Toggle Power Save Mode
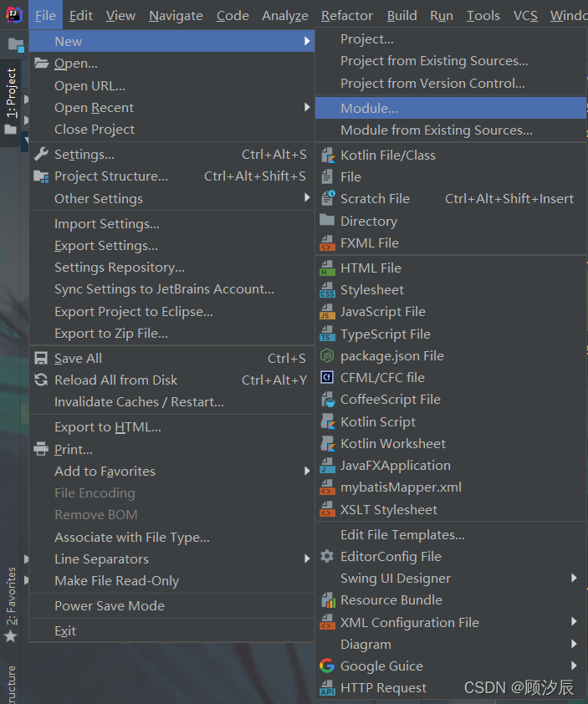 click(x=171, y=605)
